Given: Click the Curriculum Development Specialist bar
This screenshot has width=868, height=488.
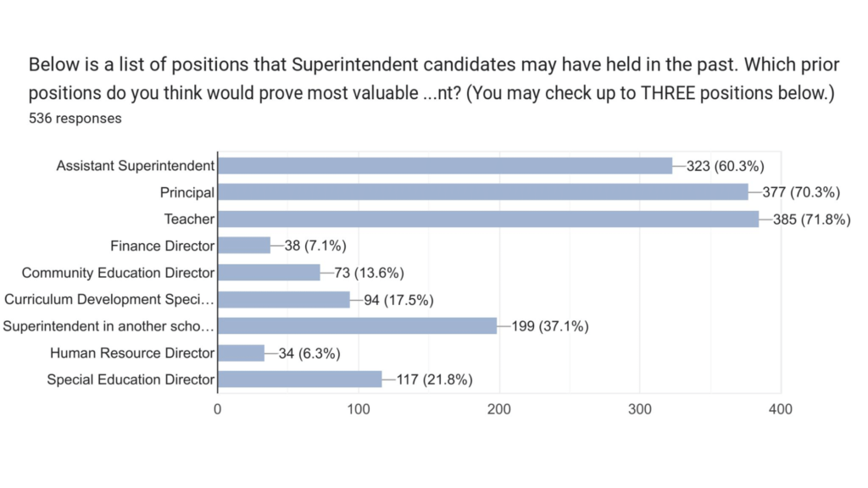Looking at the screenshot, I should 284,299.
